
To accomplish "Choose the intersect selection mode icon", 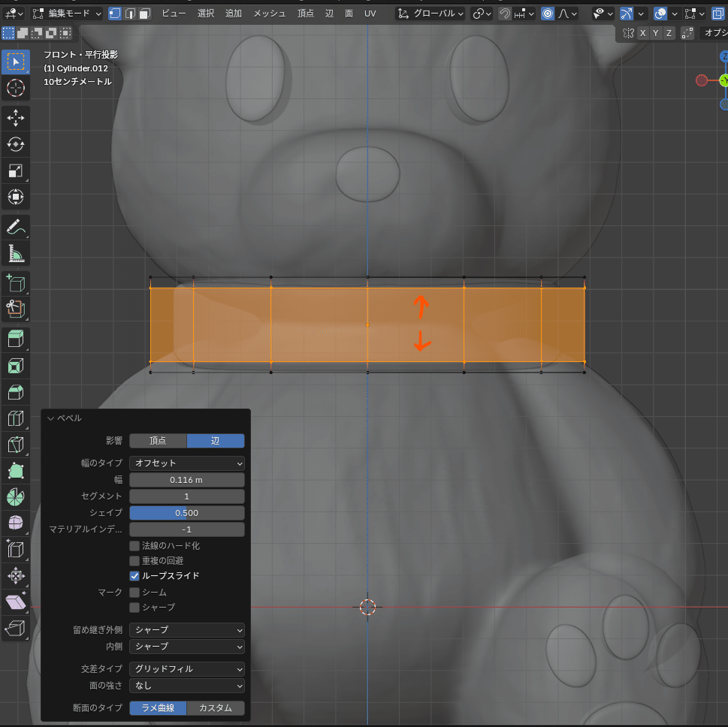I will 65,33.
